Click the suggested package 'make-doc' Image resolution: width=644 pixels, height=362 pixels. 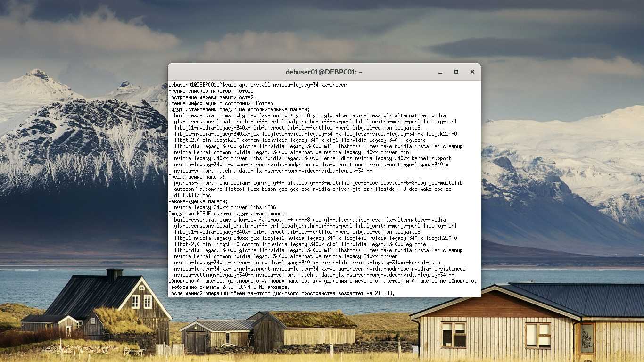tap(431, 189)
